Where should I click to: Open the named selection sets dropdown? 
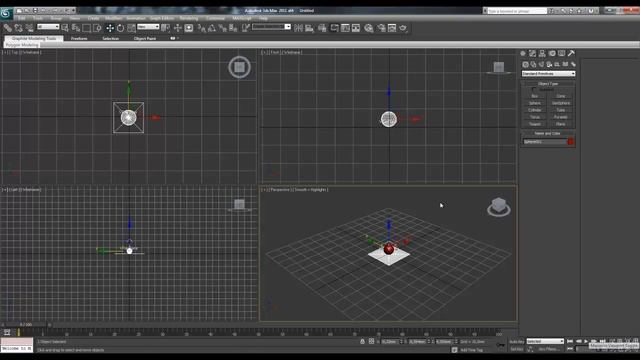click(271, 27)
